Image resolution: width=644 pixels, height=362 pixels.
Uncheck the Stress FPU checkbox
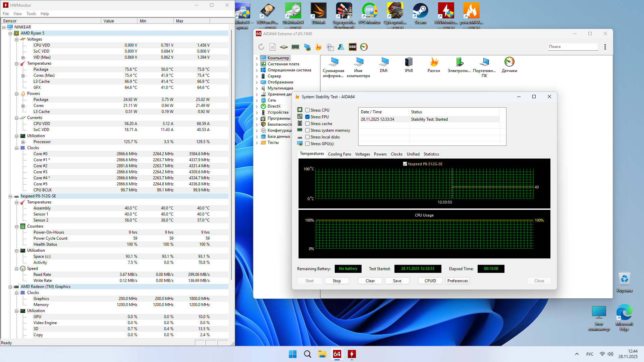tap(307, 117)
